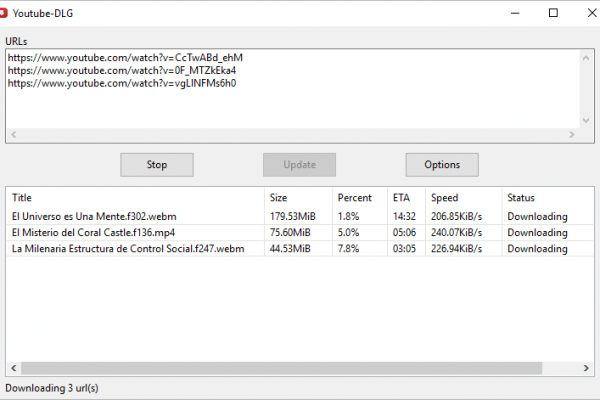Click the 240.07KiB/s speed value
Screen dimensions: 600x400
point(456,232)
